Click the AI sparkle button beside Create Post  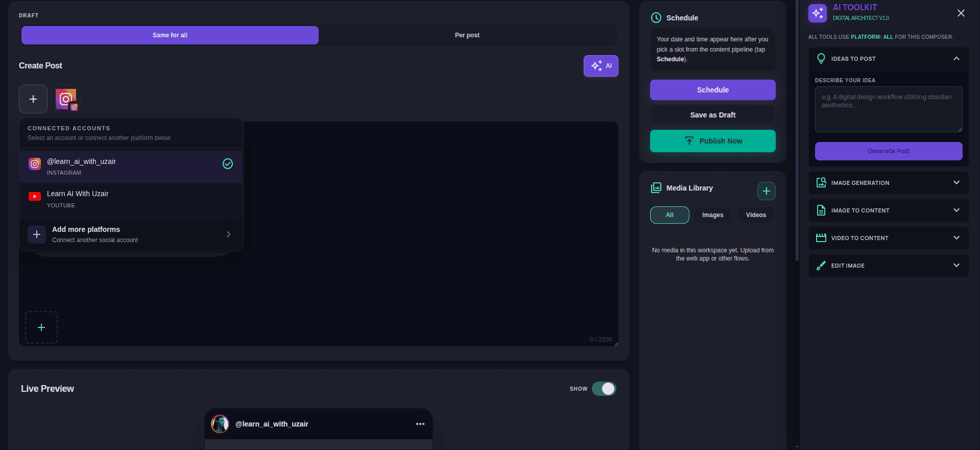[601, 66]
